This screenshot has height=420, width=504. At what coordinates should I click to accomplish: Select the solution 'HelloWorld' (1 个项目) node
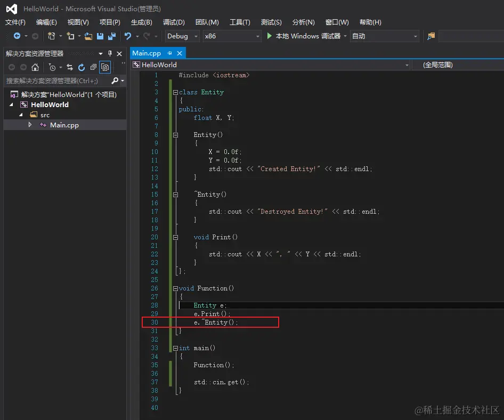pos(69,94)
